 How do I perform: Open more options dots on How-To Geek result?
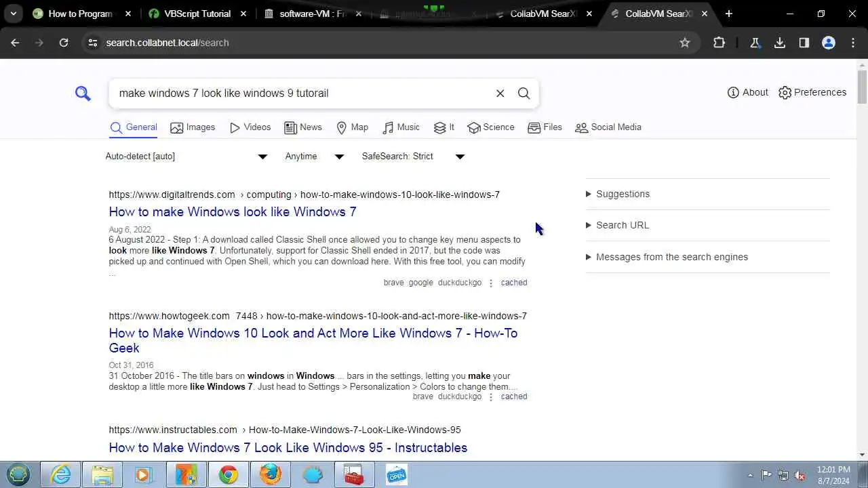pyautogui.click(x=491, y=396)
